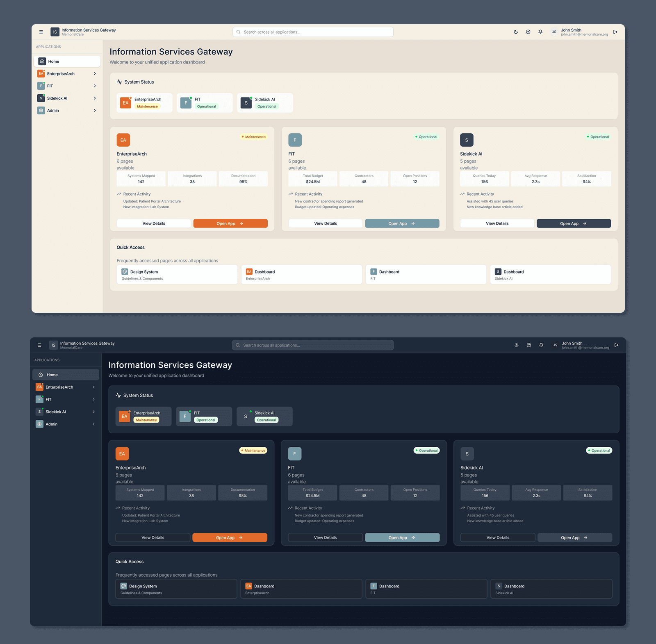Open the help icon in top bar

pos(528,32)
